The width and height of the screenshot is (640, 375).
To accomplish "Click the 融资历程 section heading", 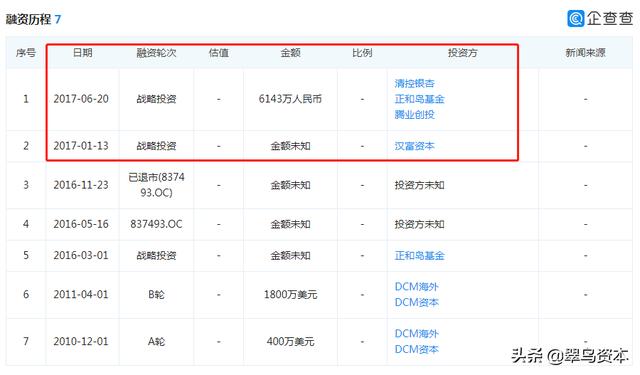I will tap(28, 19).
